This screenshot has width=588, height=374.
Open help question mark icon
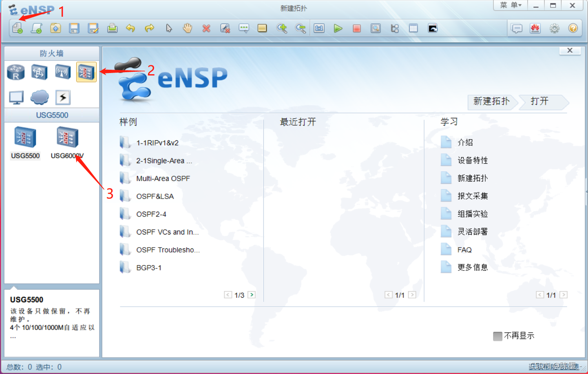[x=573, y=28]
